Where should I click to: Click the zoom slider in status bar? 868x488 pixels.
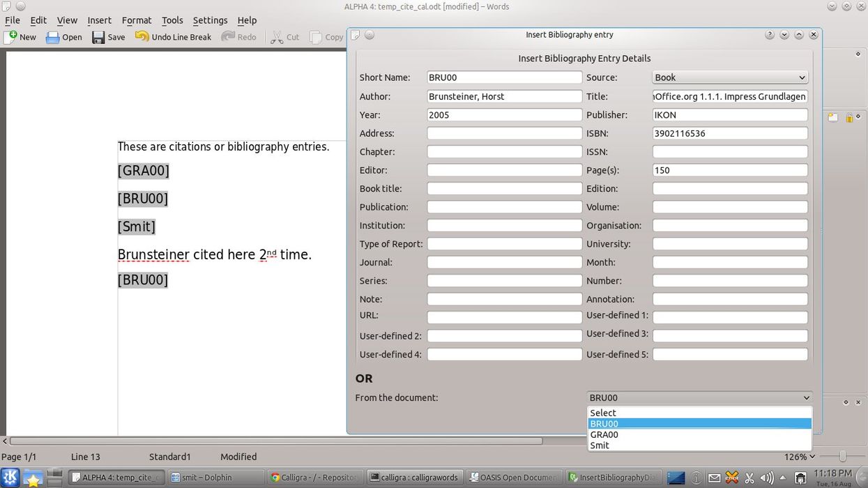842,457
